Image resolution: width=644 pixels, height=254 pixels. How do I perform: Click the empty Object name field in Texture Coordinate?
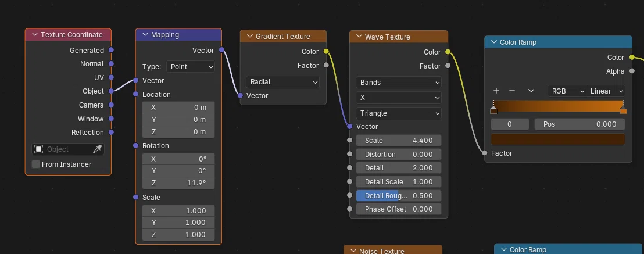[x=68, y=149]
